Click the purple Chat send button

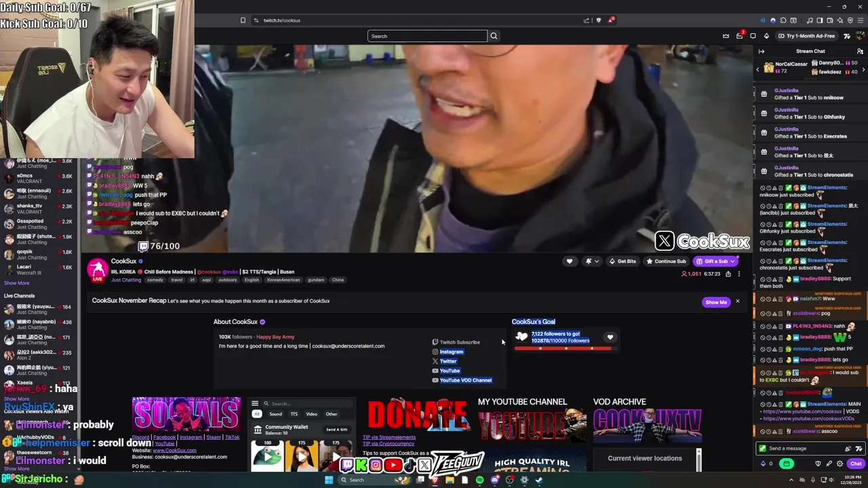[x=856, y=464]
